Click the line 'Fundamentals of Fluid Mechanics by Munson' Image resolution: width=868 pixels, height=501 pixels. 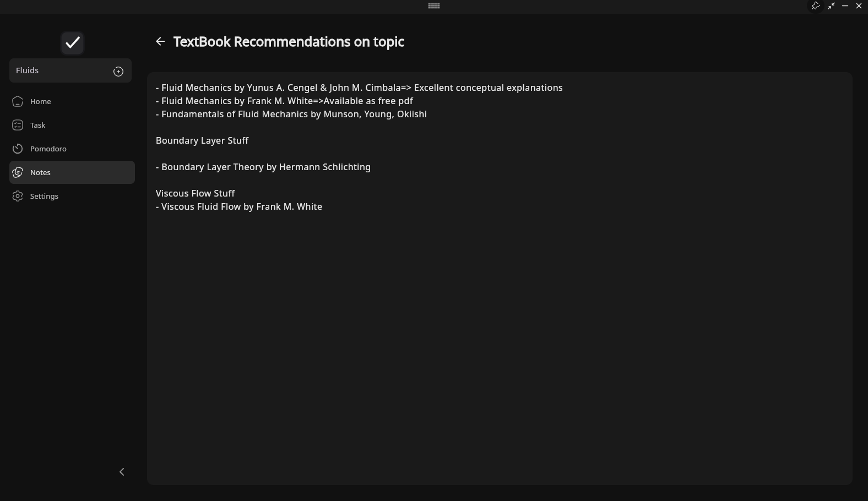[291, 114]
